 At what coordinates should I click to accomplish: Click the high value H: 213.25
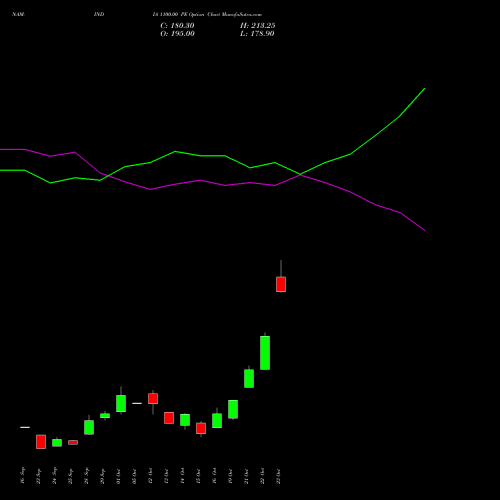click(258, 26)
